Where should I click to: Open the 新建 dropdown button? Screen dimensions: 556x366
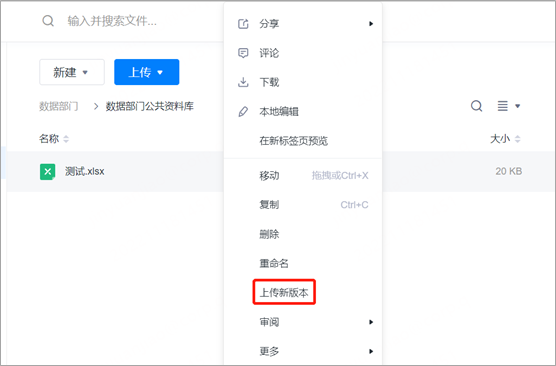(72, 72)
